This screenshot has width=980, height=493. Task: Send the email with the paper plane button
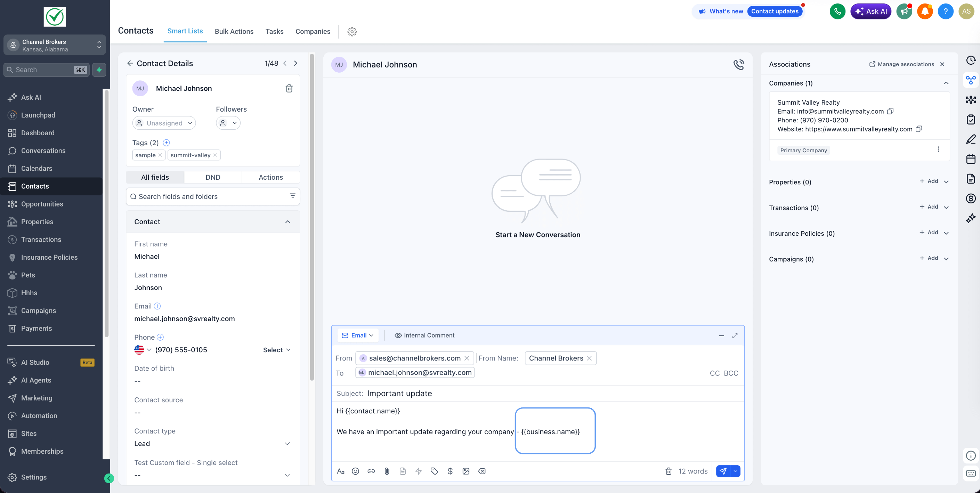(723, 471)
